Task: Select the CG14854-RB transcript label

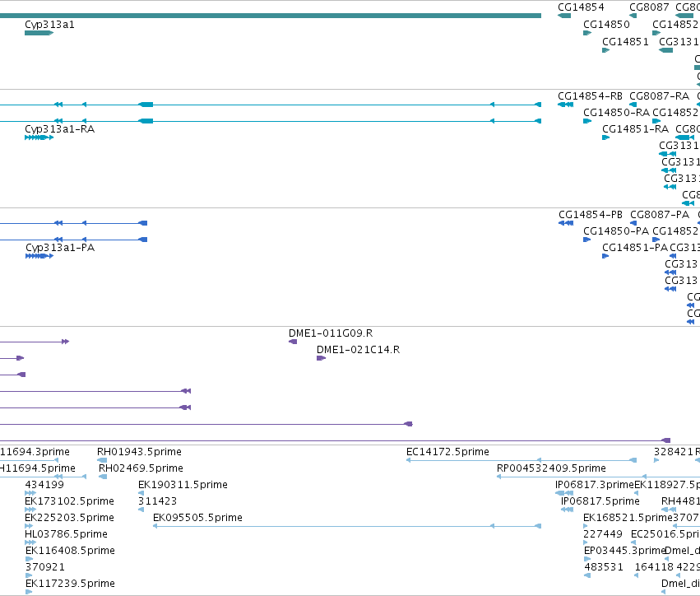Action: coord(590,96)
